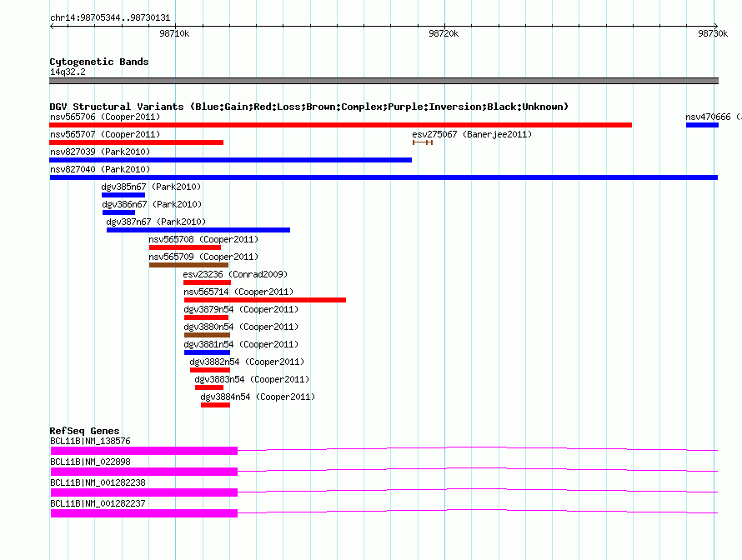Select the BCL11B NM_001282238 magenta exon
This screenshot has width=742, height=560.
(144, 492)
